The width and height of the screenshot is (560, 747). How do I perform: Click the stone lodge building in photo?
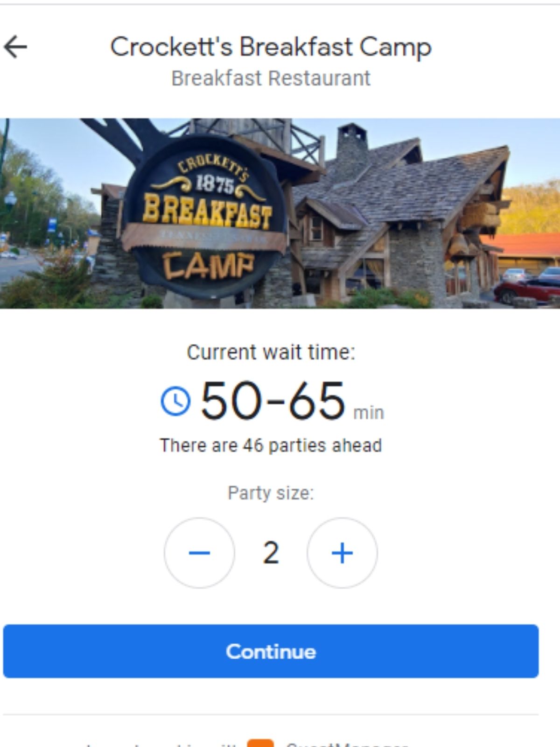401,219
